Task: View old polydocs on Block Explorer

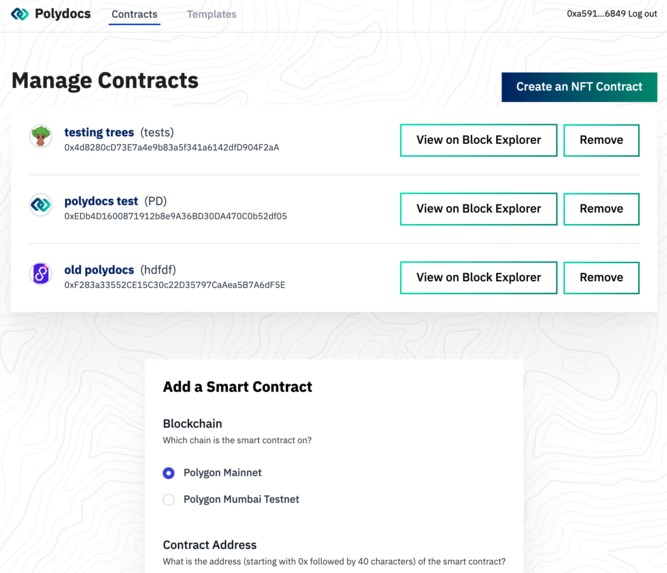Action: tap(479, 277)
